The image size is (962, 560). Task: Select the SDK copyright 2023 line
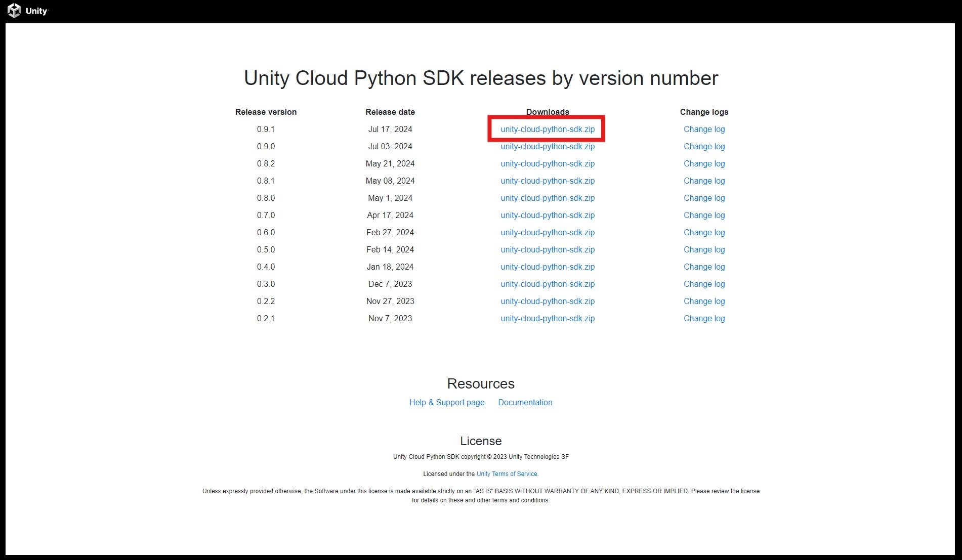tap(481, 457)
